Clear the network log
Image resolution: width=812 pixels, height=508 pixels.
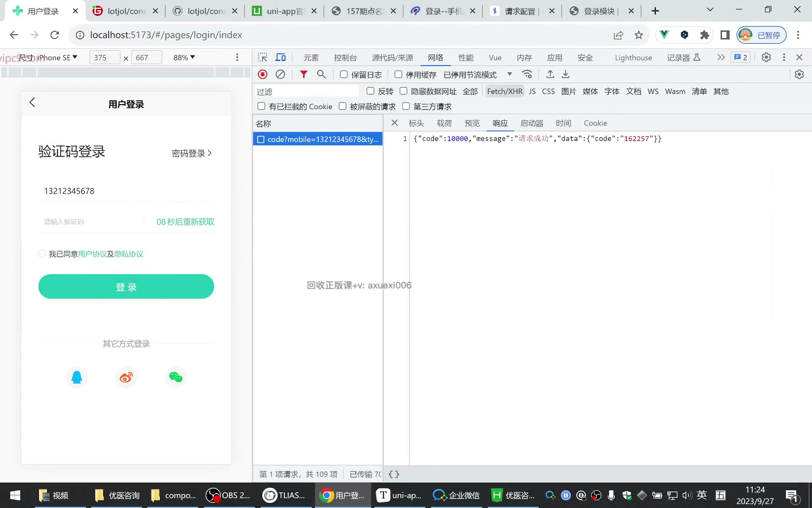280,75
